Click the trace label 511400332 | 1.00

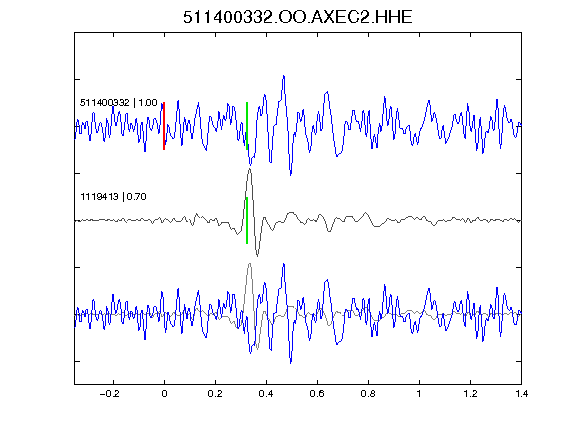[119, 102]
